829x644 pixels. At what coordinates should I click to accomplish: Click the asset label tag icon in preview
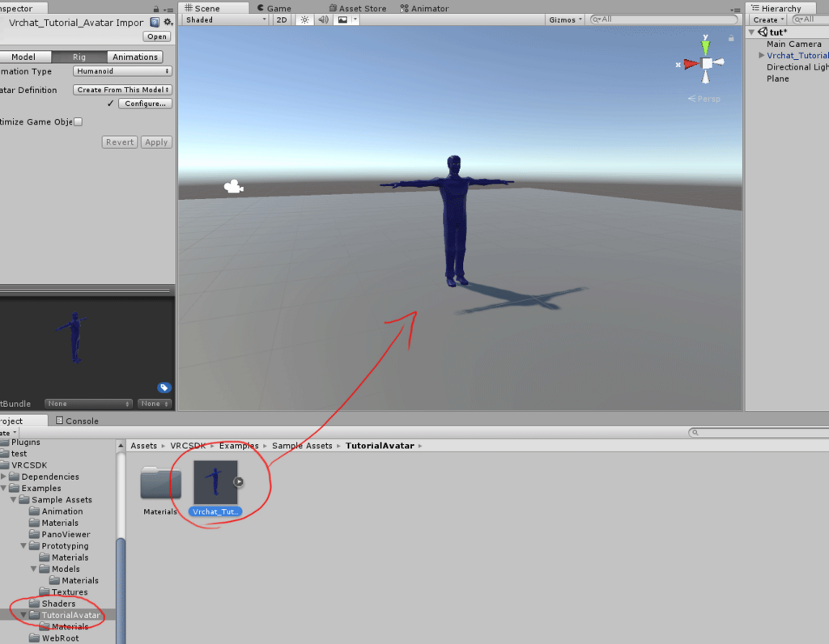click(x=164, y=388)
